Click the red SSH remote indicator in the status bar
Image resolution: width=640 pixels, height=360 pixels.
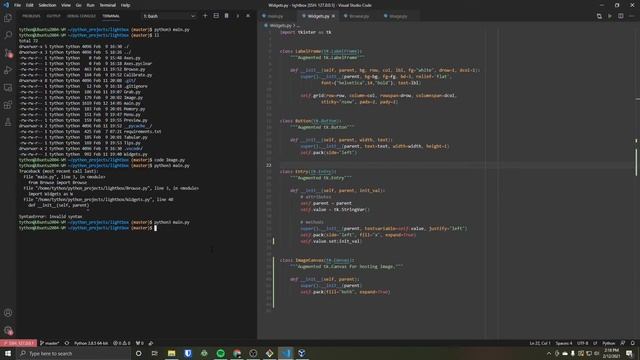point(19,343)
